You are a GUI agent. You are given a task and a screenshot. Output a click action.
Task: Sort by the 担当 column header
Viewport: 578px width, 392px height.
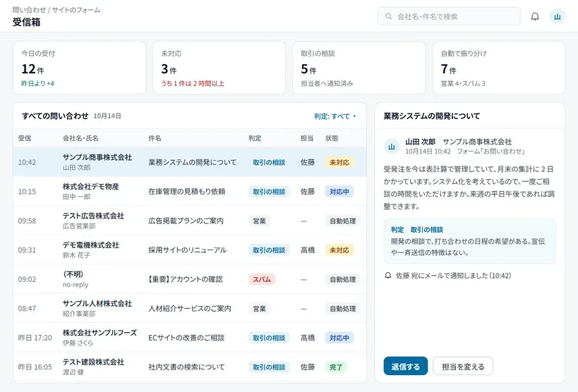pos(307,138)
